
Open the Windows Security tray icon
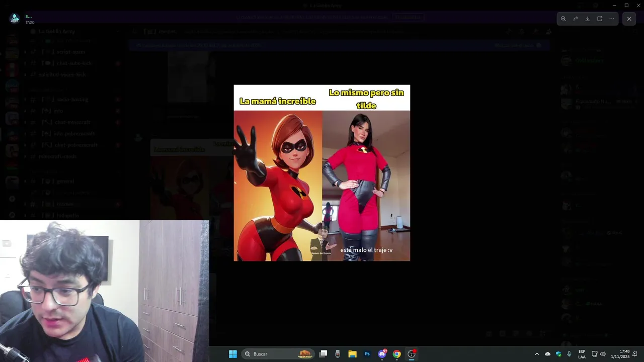[558, 354]
